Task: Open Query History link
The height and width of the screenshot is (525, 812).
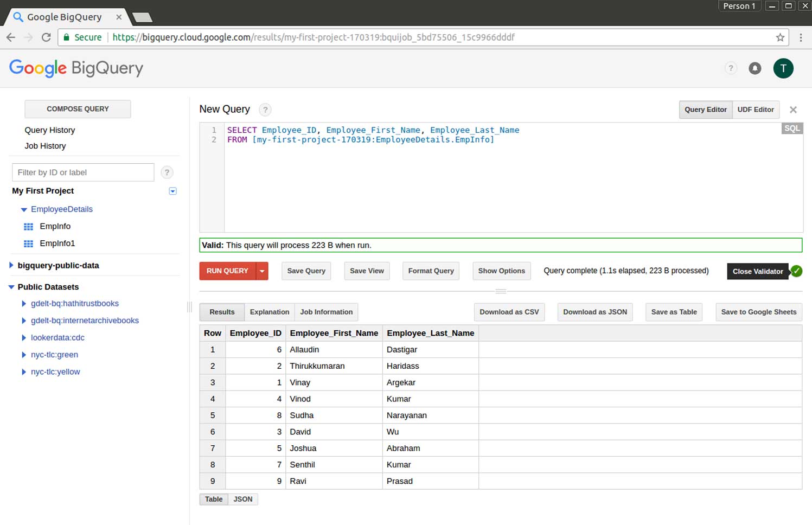Action: click(x=50, y=130)
